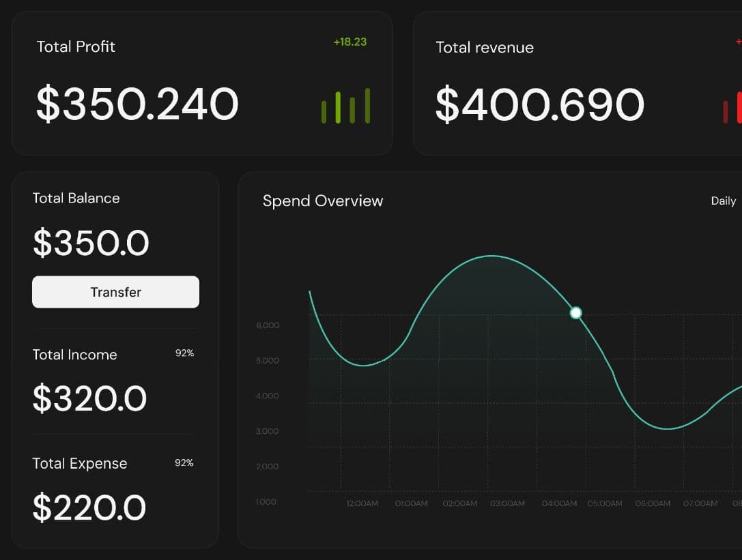Click the +18.23 profit change indicator
The image size is (742, 560).
click(x=349, y=42)
